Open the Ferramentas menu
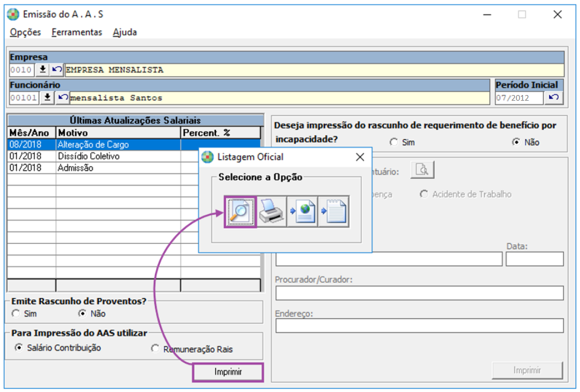 77,32
